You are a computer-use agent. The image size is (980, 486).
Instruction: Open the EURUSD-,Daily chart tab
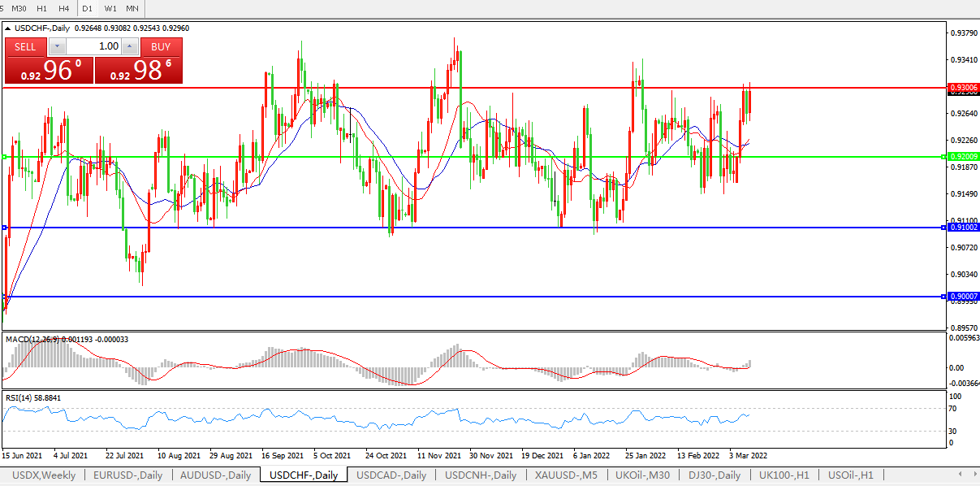pos(127,475)
